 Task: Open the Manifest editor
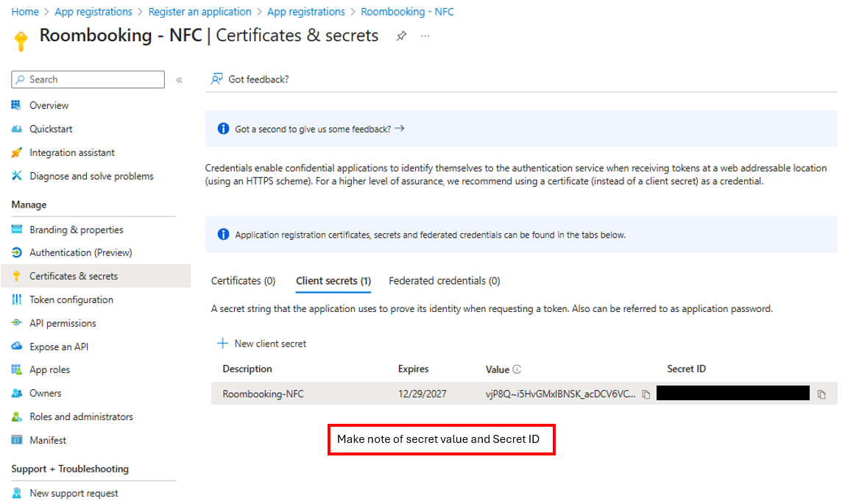tap(48, 440)
